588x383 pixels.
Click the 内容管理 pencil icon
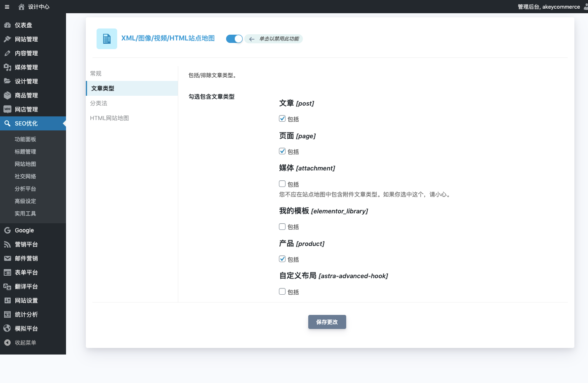(x=7, y=53)
